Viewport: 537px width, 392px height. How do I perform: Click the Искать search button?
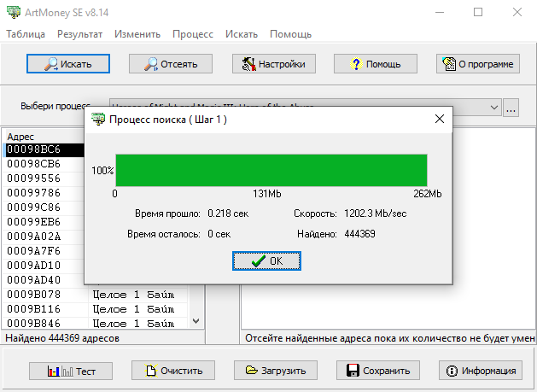pyautogui.click(x=68, y=64)
